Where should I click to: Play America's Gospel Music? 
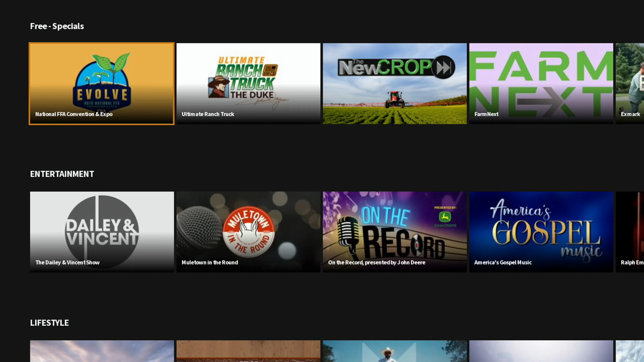541,231
